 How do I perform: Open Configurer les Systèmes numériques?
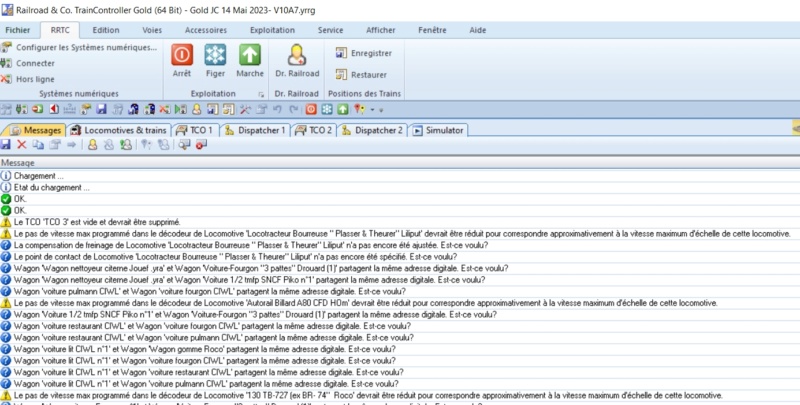click(79, 47)
